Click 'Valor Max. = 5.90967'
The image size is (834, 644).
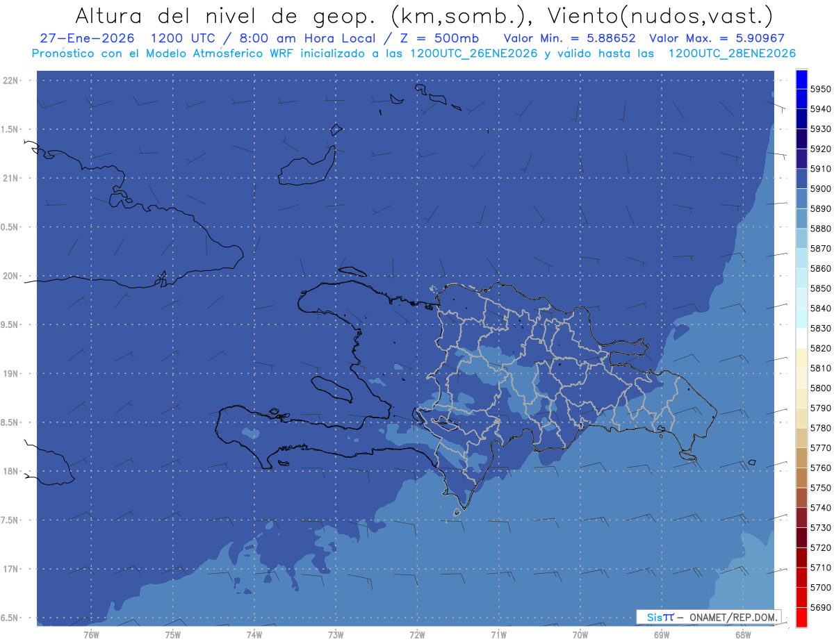click(717, 38)
